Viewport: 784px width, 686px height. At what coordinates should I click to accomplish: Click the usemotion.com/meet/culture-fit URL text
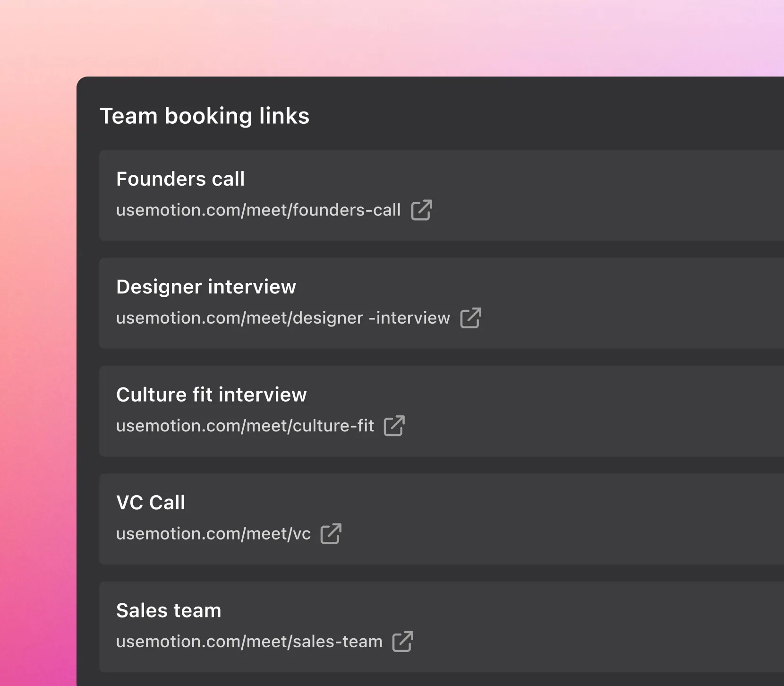coord(245,426)
